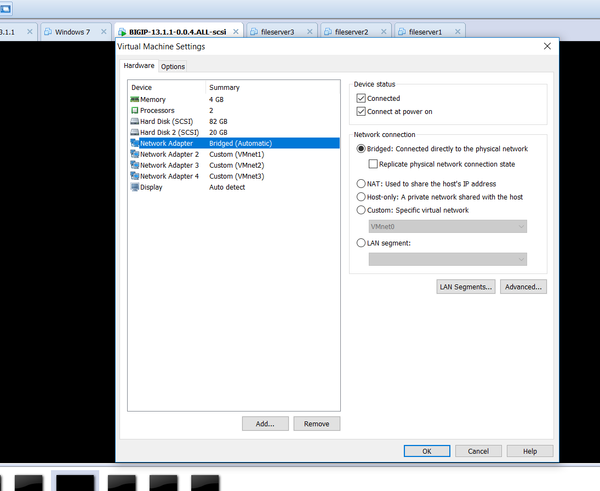600x491 pixels.
Task: Open the LAN segment dropdown
Action: point(448,259)
